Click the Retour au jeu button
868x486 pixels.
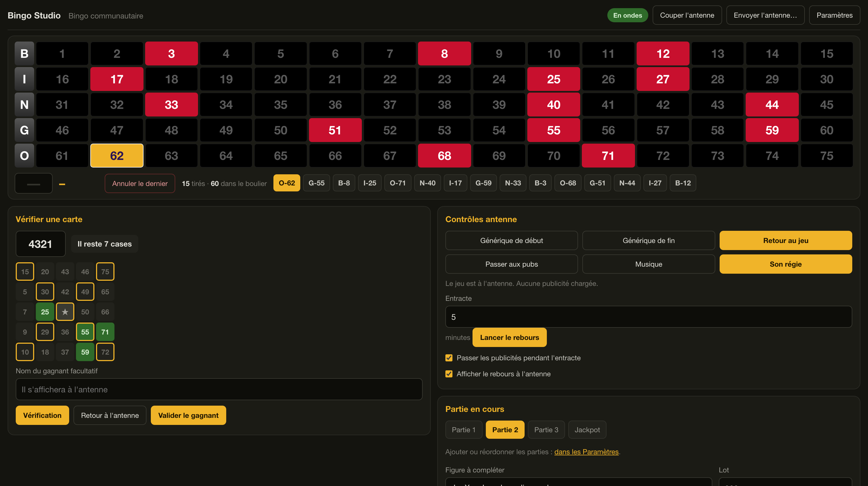pyautogui.click(x=786, y=241)
